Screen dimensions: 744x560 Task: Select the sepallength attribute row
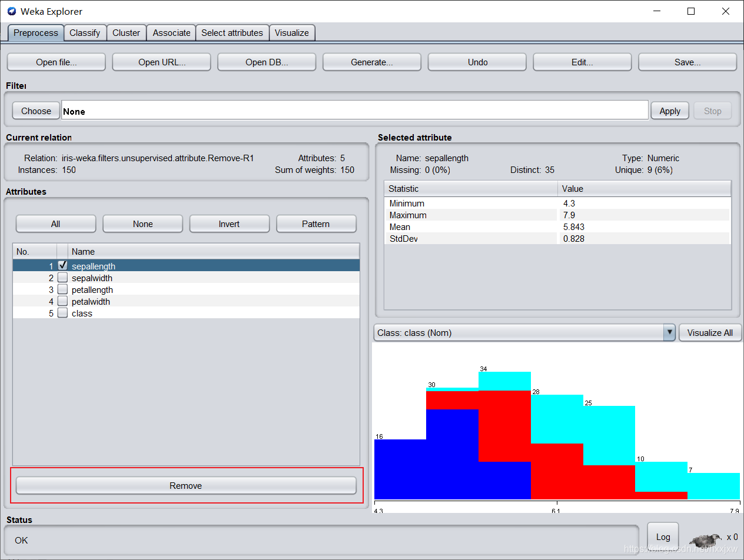point(186,266)
